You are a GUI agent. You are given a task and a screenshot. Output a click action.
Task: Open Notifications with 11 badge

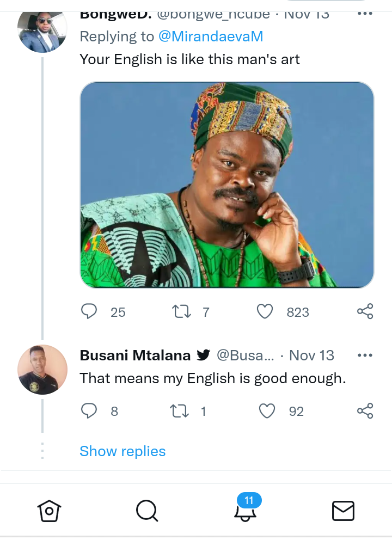click(246, 508)
